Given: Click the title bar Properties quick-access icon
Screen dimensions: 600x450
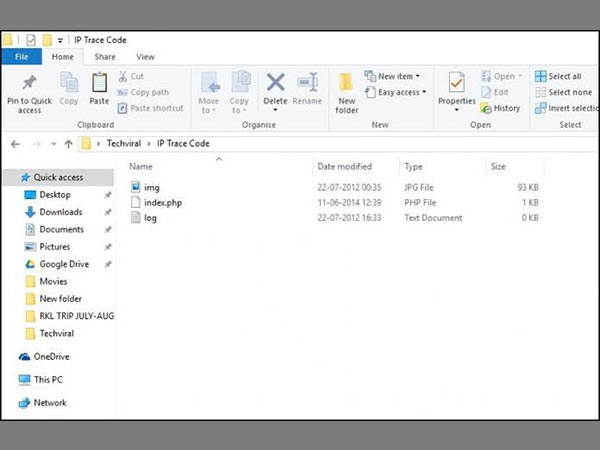Looking at the screenshot, I should pyautogui.click(x=31, y=40).
